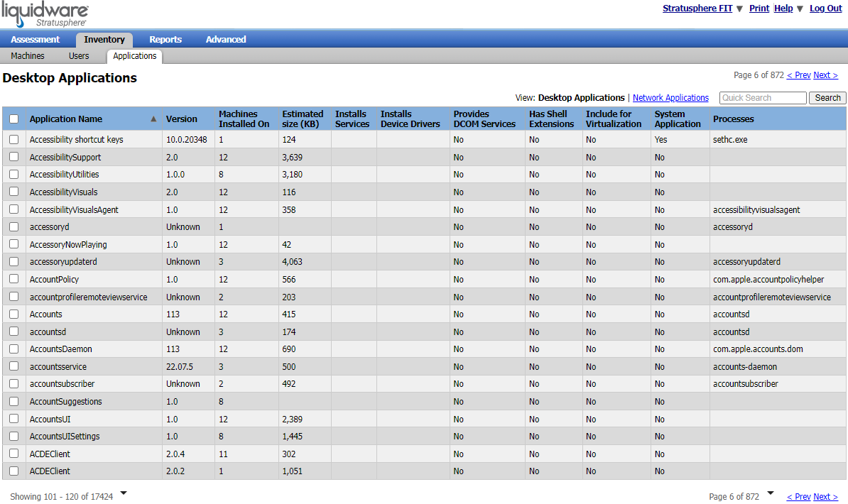The image size is (848, 504).
Task: Click the AccessoryNowPlaying application name
Action: [68, 244]
